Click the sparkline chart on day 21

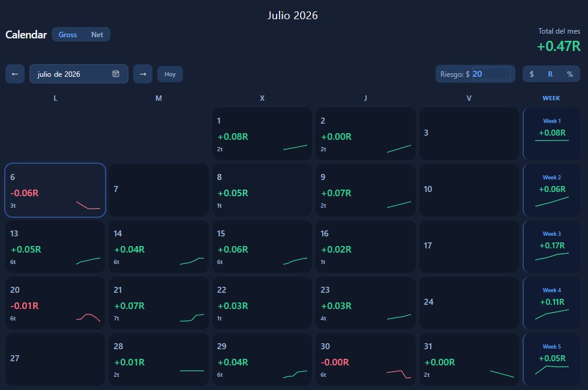pyautogui.click(x=191, y=317)
